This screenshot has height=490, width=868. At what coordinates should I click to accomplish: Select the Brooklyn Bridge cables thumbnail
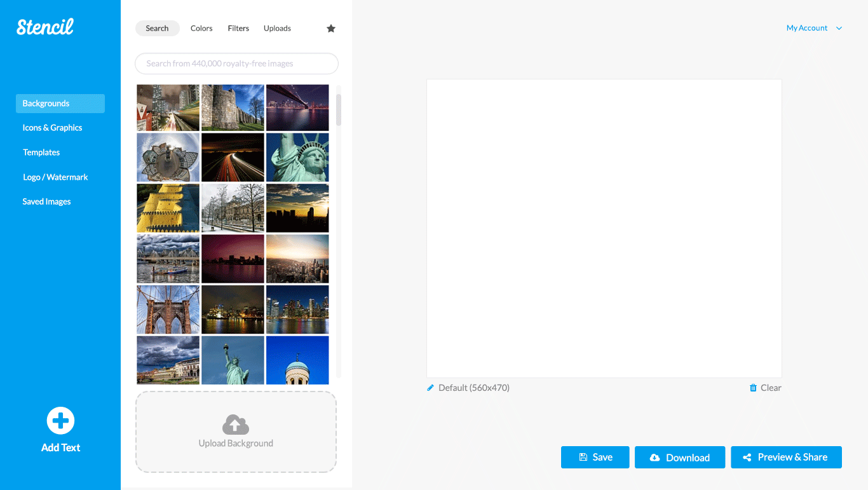[168, 310]
